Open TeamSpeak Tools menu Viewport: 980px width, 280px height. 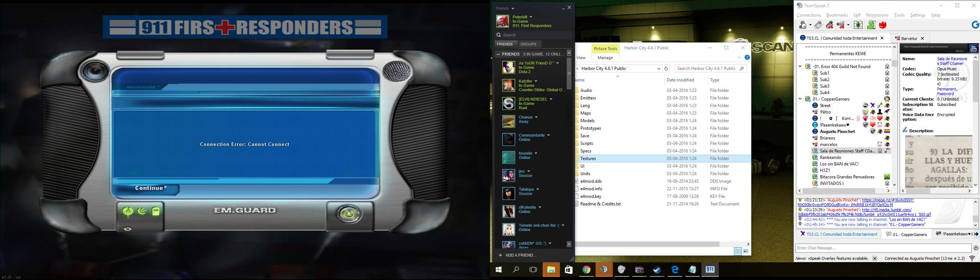click(x=899, y=15)
